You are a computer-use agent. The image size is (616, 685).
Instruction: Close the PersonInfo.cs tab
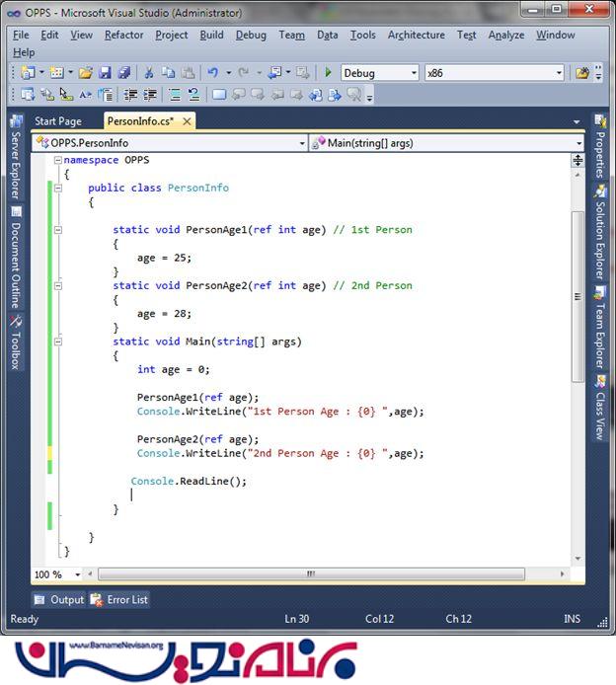tap(184, 121)
